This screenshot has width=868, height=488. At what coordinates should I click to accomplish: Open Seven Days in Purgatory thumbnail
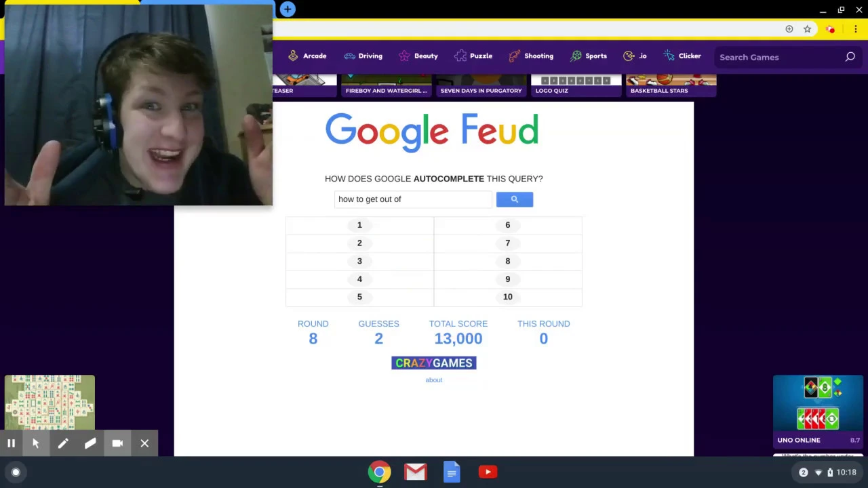pos(481,85)
